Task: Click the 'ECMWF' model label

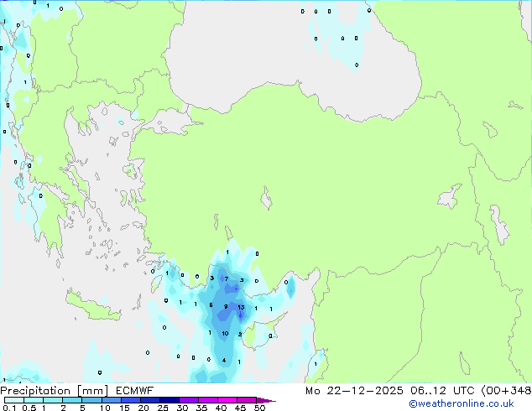Action: click(134, 391)
